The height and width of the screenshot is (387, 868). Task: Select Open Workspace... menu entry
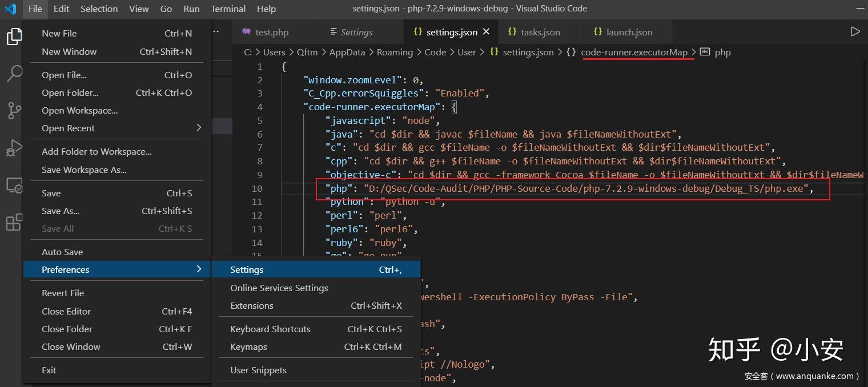point(116,110)
